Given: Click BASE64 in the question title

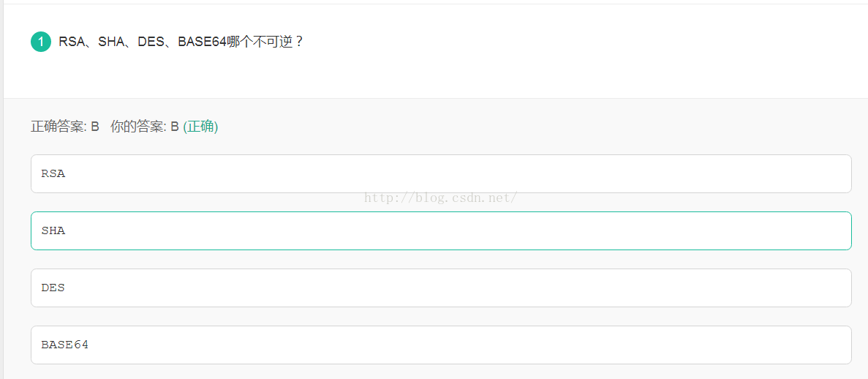Looking at the screenshot, I should [x=202, y=42].
